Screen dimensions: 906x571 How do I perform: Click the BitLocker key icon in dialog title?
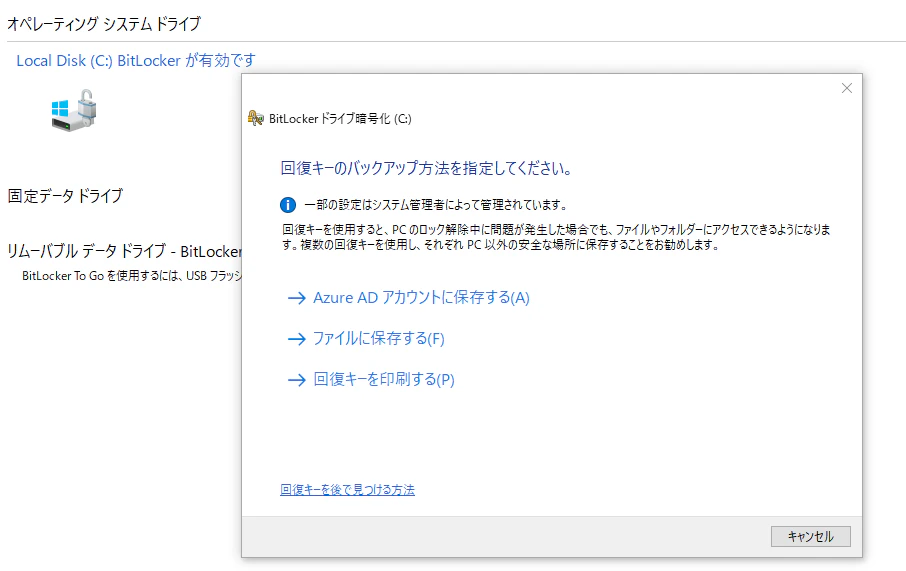(x=256, y=118)
